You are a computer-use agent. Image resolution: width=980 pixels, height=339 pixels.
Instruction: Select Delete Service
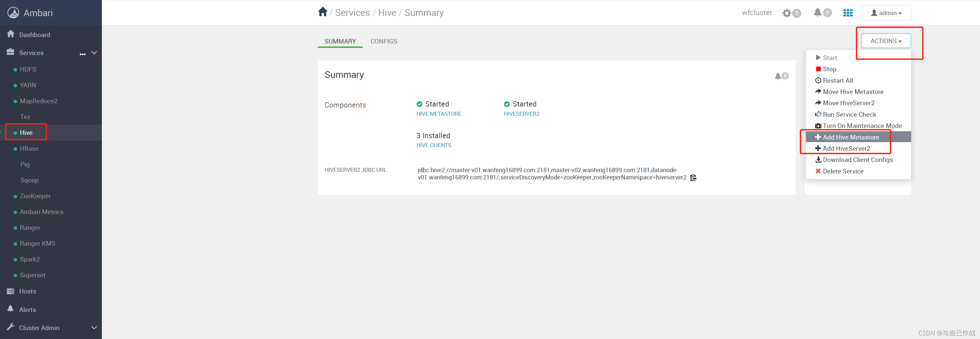[x=858, y=171]
